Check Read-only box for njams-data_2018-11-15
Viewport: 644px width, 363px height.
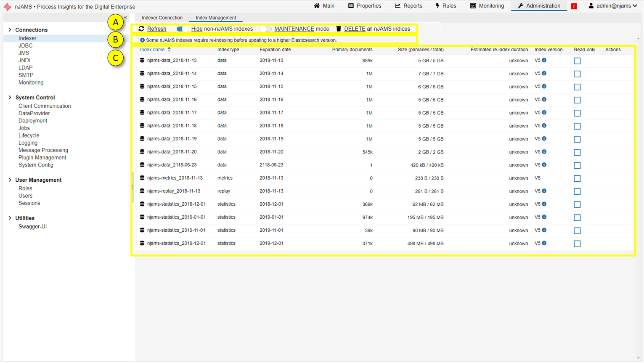[577, 87]
